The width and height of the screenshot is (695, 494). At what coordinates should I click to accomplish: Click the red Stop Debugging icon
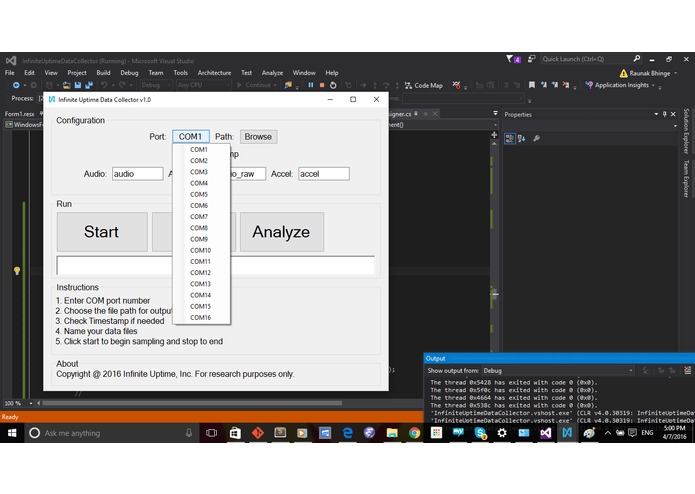322,85
